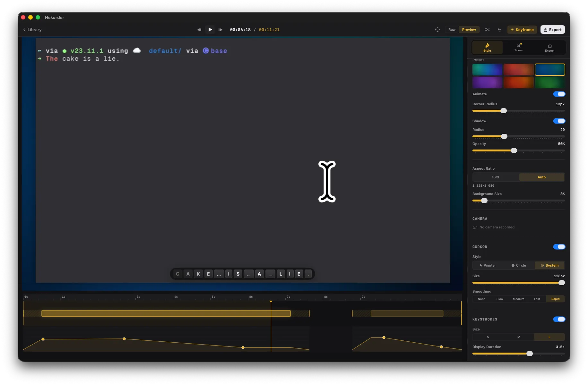Open settings with the gear icon
588x385 pixels.
click(437, 30)
